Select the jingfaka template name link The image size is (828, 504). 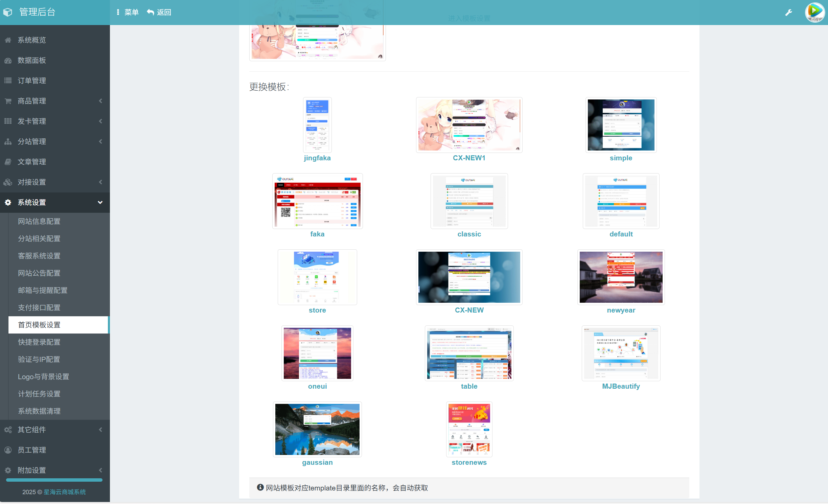(317, 158)
